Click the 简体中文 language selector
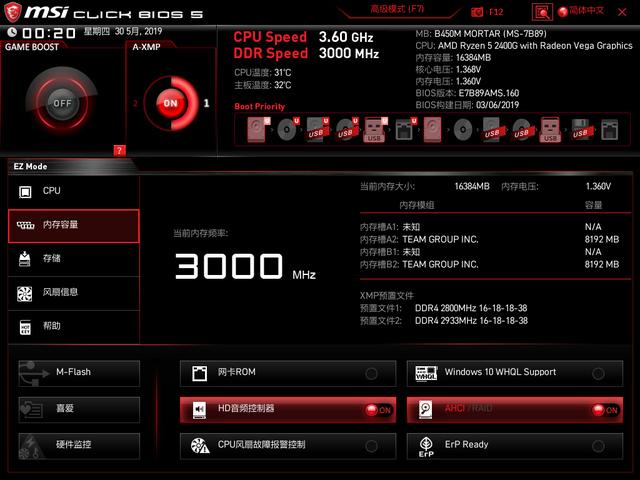This screenshot has width=640, height=480. [x=587, y=11]
